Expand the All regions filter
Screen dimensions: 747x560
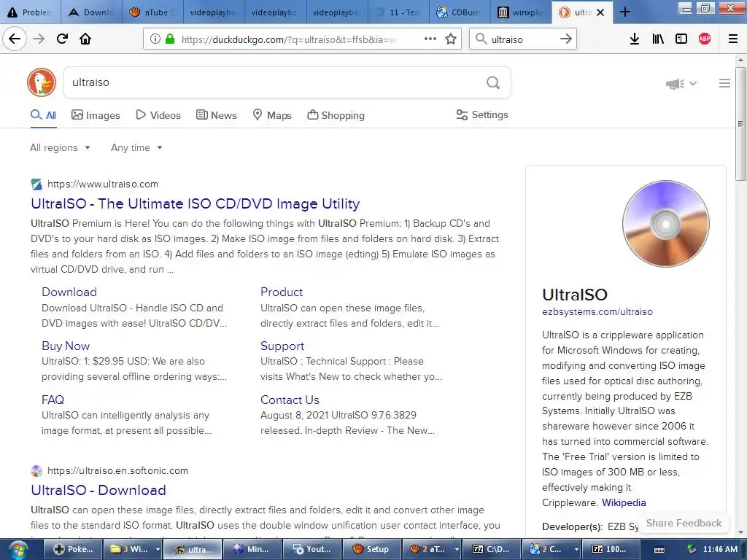[60, 147]
